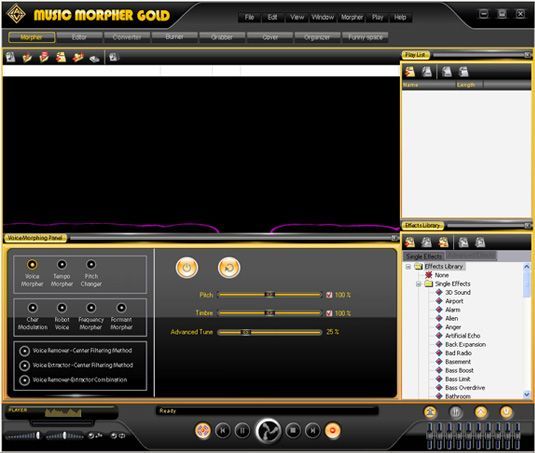Select the Single Effects tab

click(424, 256)
